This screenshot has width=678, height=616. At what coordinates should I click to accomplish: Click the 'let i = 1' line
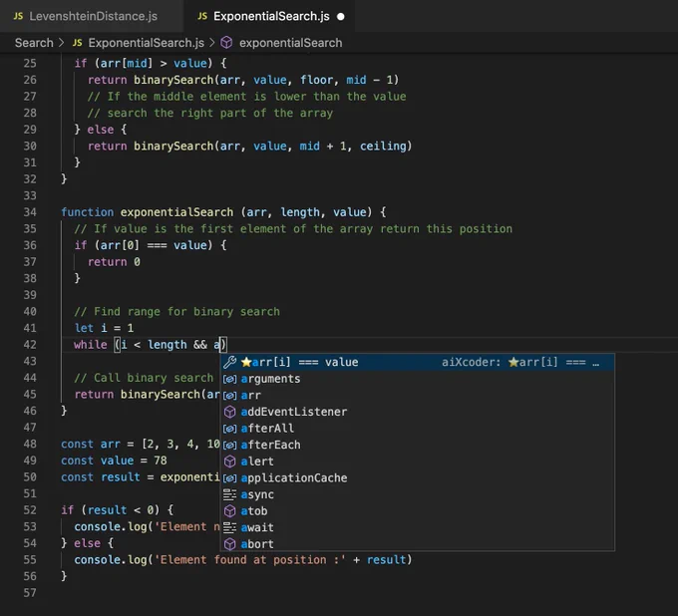(104, 328)
